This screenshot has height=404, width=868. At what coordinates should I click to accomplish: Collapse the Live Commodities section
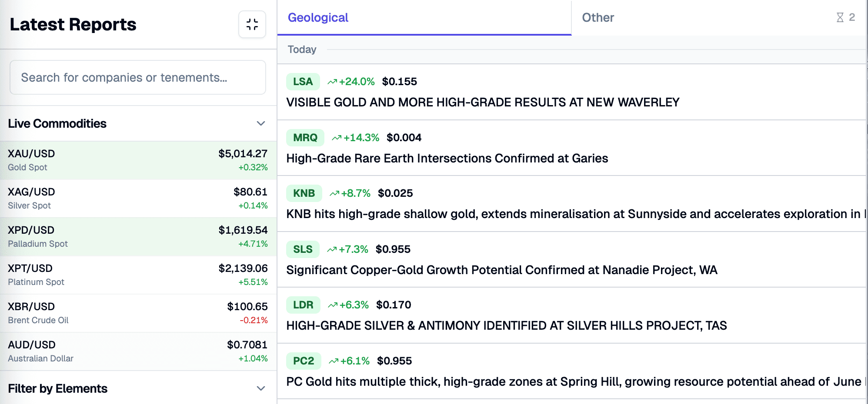(260, 124)
